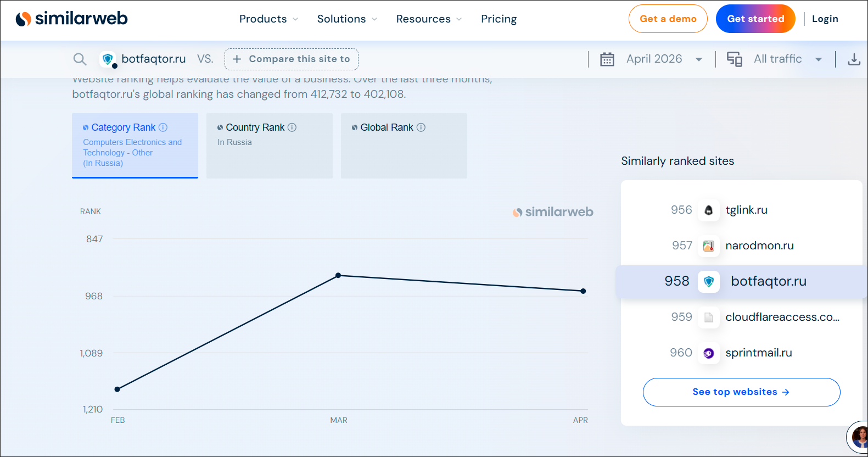Click the botfaqtor.ru shield favicon in the search bar
This screenshot has height=457, width=868.
(108, 59)
